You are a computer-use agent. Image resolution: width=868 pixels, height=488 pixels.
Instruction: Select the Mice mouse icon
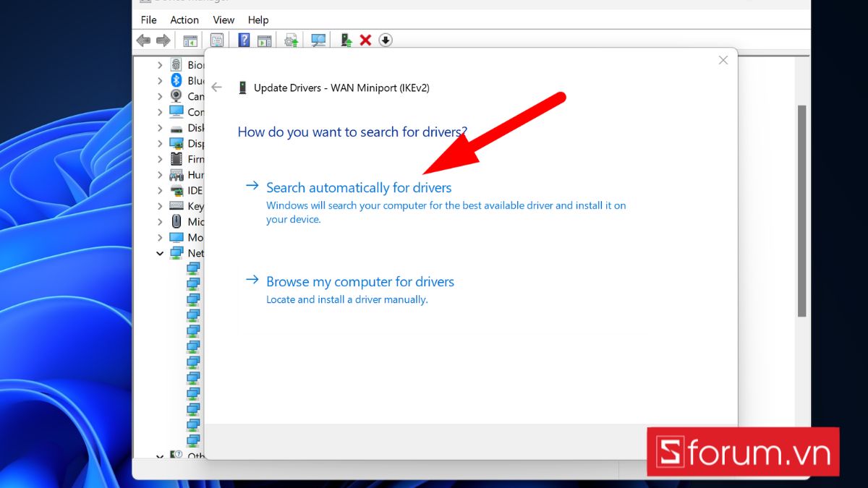[176, 222]
